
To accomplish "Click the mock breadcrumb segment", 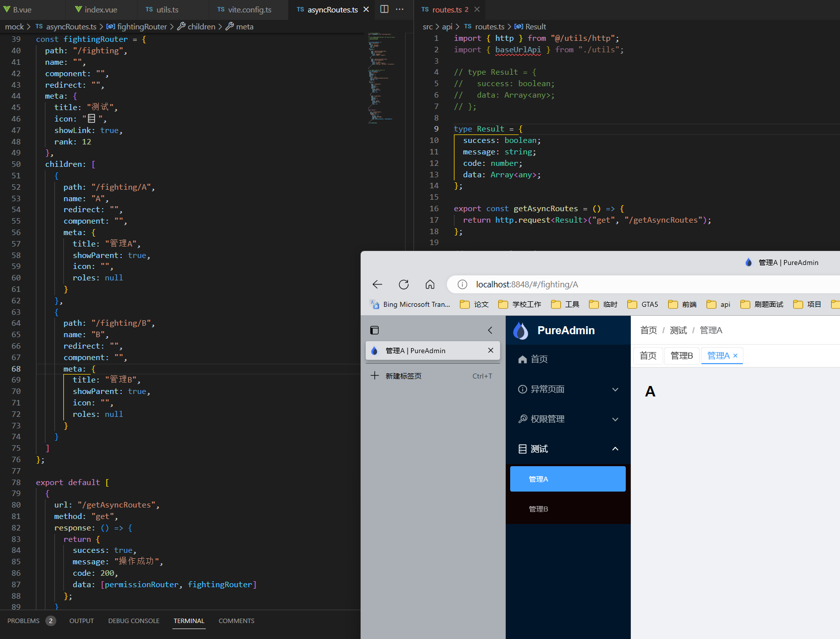I will 14,26.
